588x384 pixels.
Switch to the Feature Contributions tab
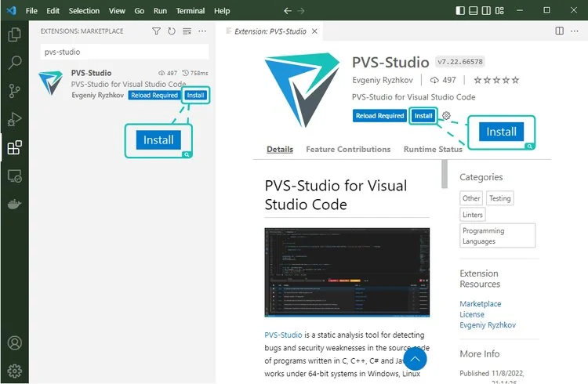(348, 149)
